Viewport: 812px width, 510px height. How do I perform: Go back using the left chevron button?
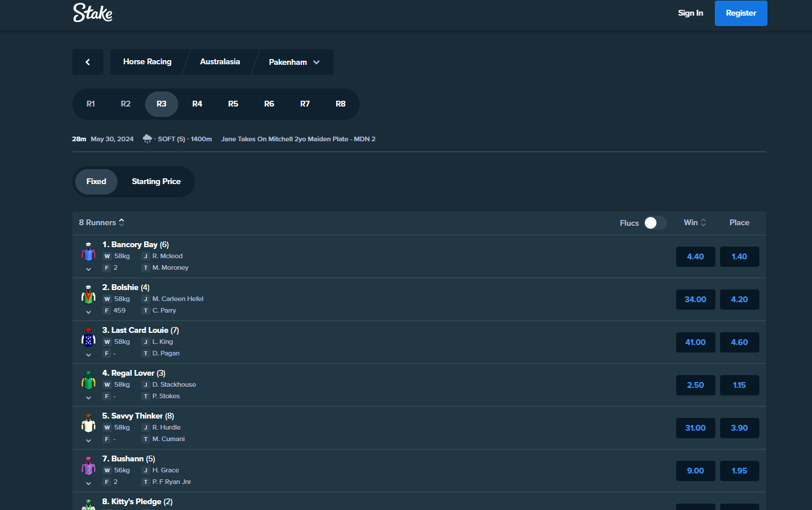pos(88,62)
